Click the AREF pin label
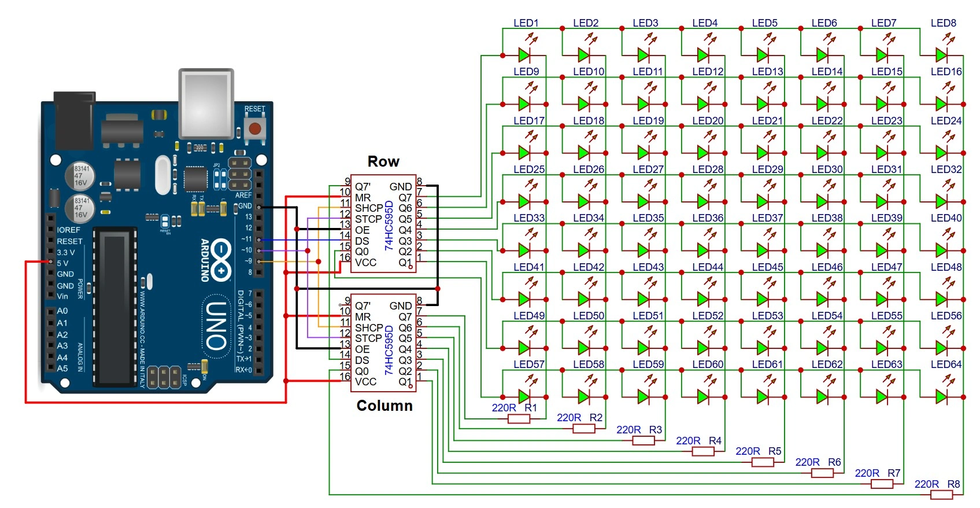Viewport: 980px width, 508px height. coord(243,196)
